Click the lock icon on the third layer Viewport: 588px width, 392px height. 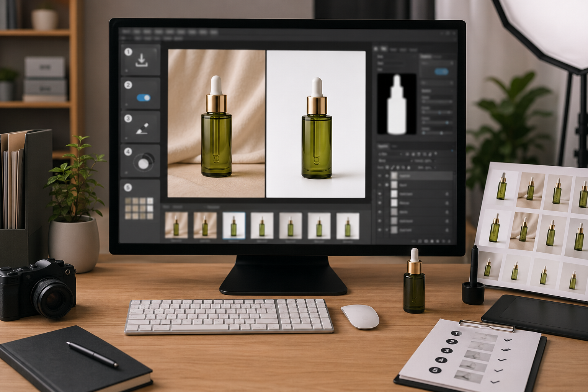[x=447, y=194]
